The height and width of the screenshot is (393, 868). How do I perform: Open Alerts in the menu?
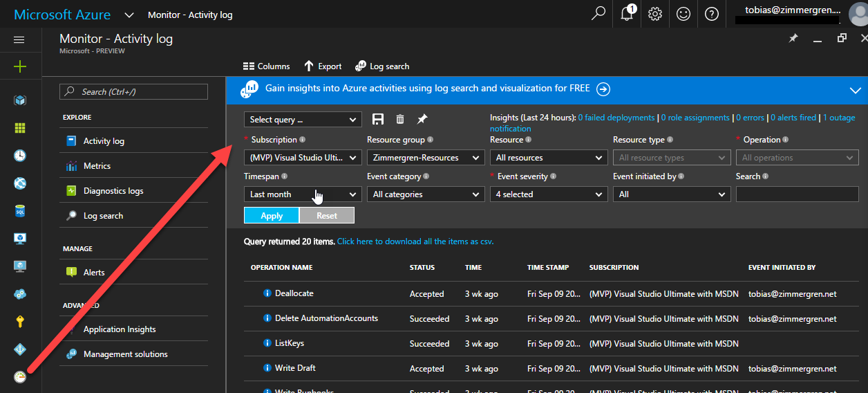click(134, 273)
